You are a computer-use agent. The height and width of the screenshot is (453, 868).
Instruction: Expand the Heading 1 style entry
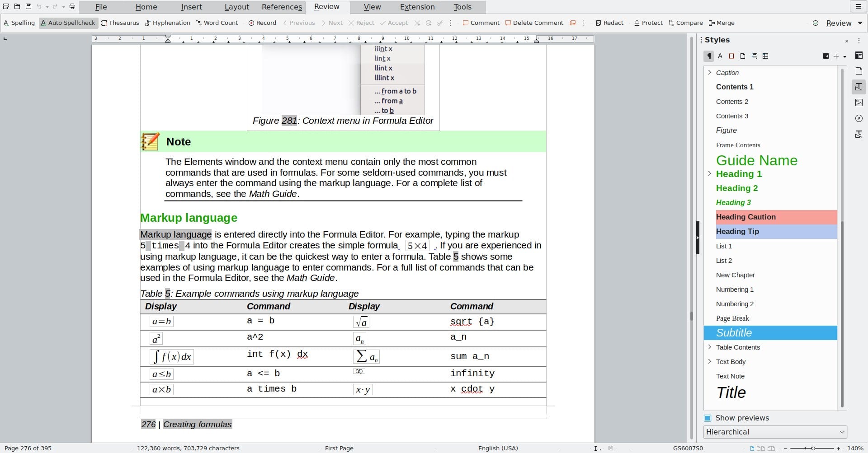pos(710,174)
